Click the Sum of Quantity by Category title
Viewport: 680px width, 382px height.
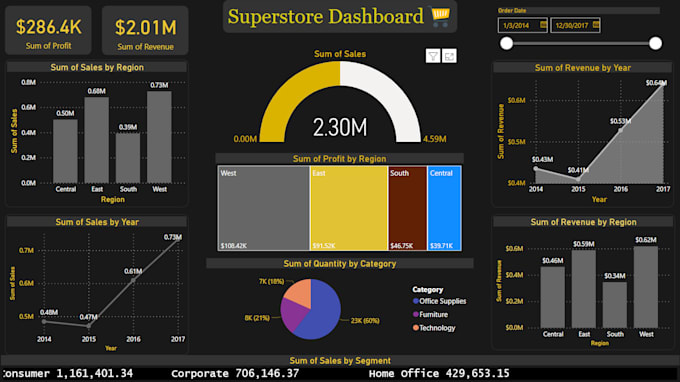pos(340,264)
